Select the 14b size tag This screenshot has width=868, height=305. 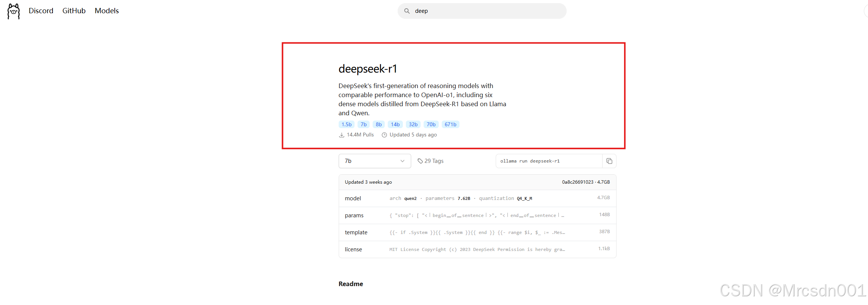click(395, 124)
